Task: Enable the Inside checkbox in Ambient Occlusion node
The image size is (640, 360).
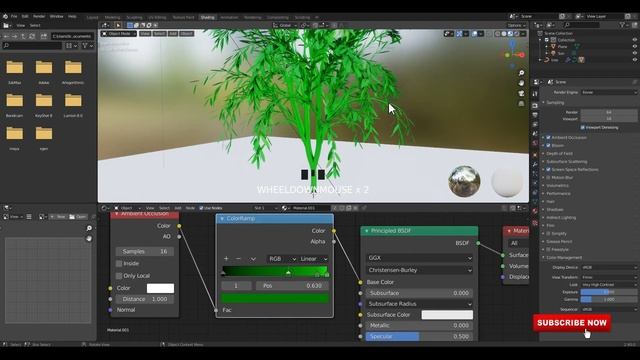Action: [x=119, y=264]
